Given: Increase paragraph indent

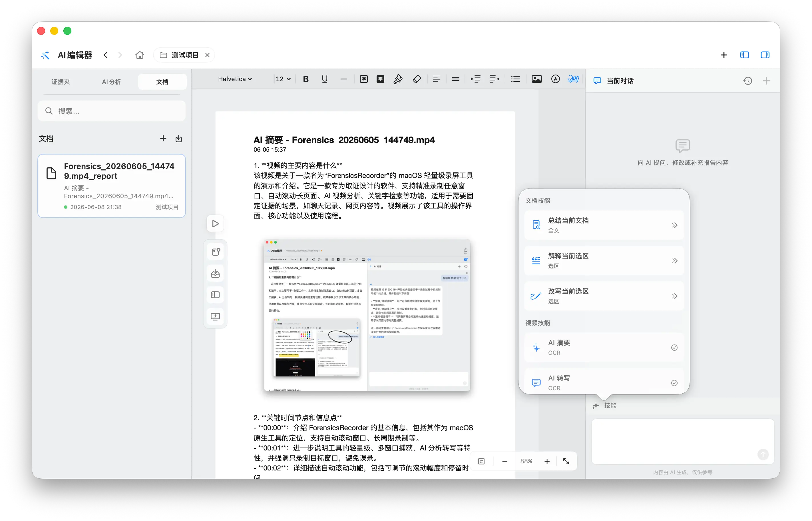Looking at the screenshot, I should [475, 79].
